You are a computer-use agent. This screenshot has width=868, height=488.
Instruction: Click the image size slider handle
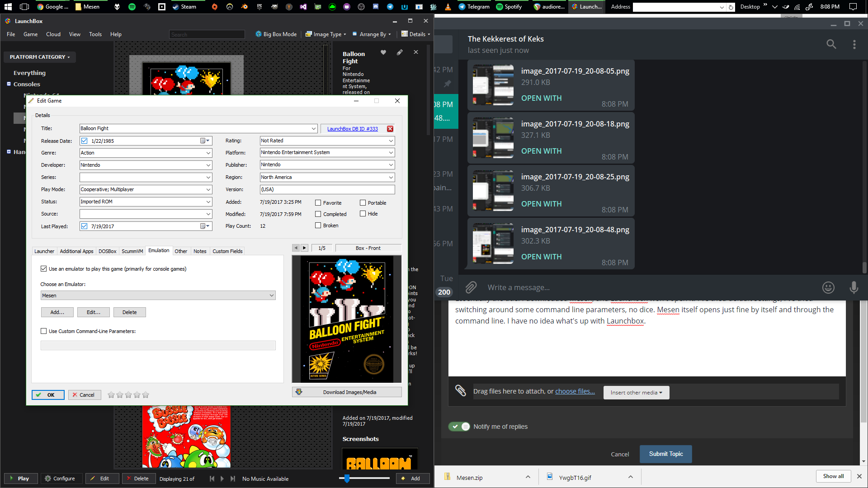[x=347, y=478]
